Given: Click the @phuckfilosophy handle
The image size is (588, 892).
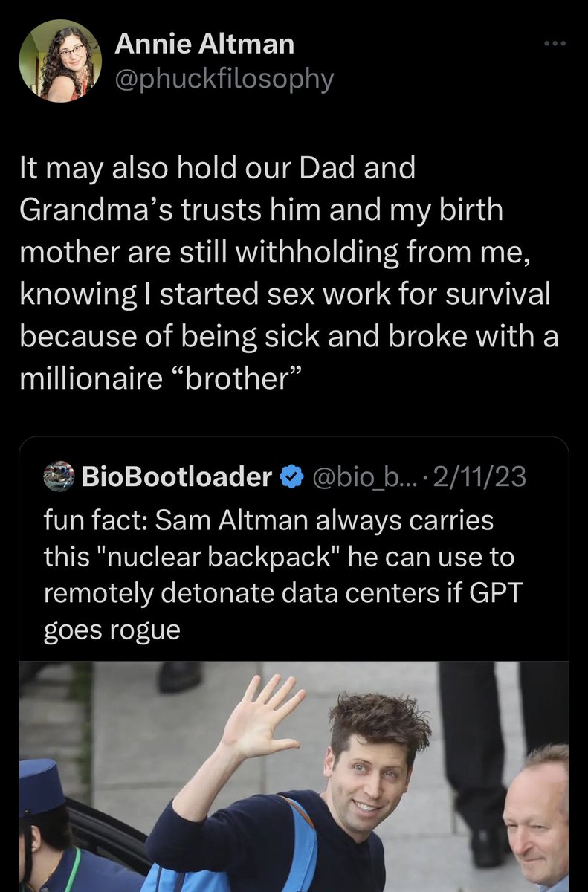Looking at the screenshot, I should [224, 78].
